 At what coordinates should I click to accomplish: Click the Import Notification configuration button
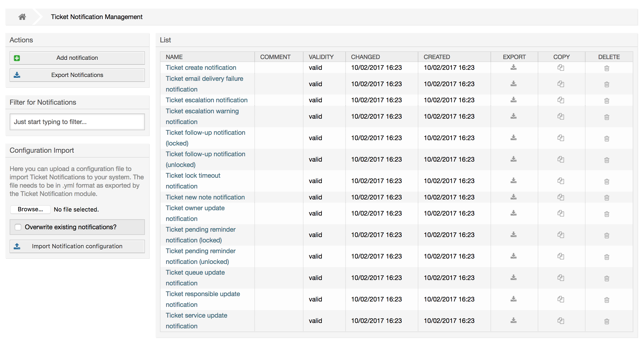tap(77, 246)
